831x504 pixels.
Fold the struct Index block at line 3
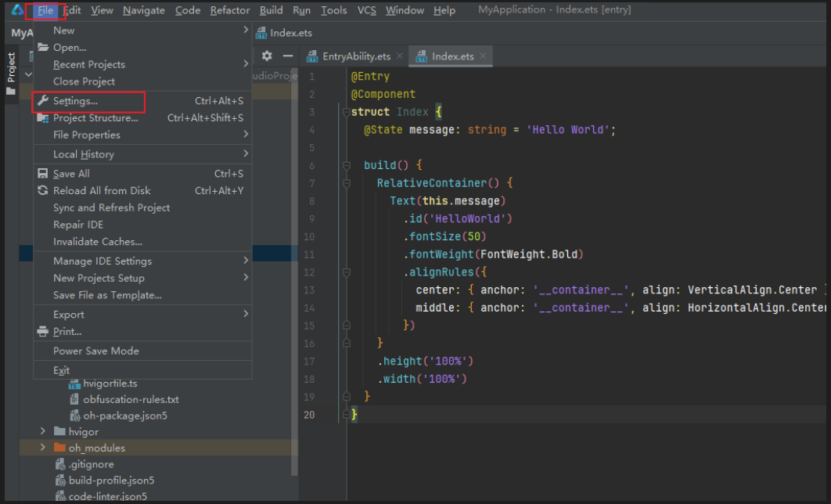(347, 113)
